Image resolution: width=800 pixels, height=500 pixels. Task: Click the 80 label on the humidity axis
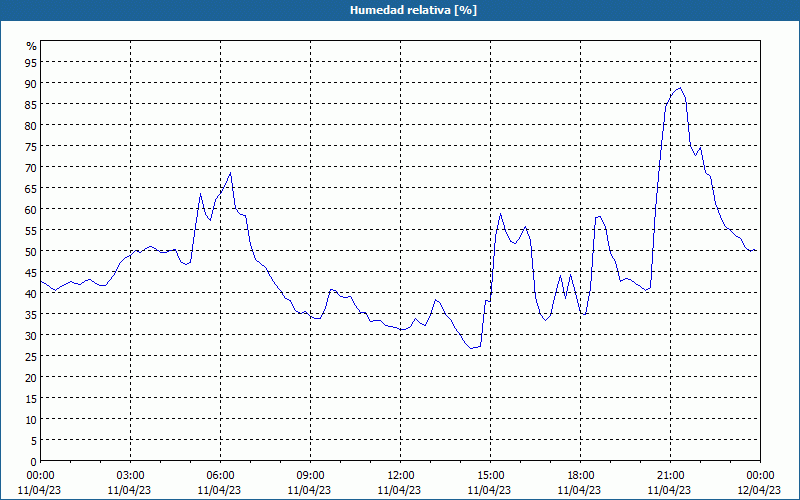point(31,125)
